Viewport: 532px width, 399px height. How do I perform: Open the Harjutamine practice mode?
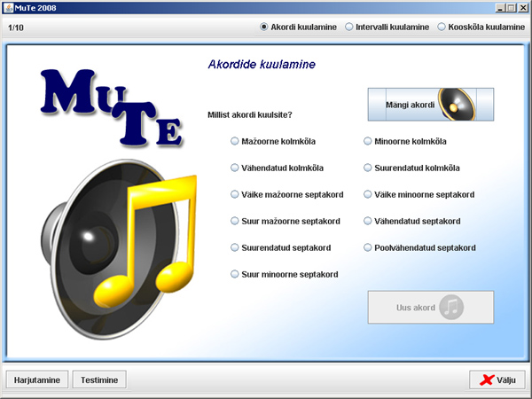(37, 379)
